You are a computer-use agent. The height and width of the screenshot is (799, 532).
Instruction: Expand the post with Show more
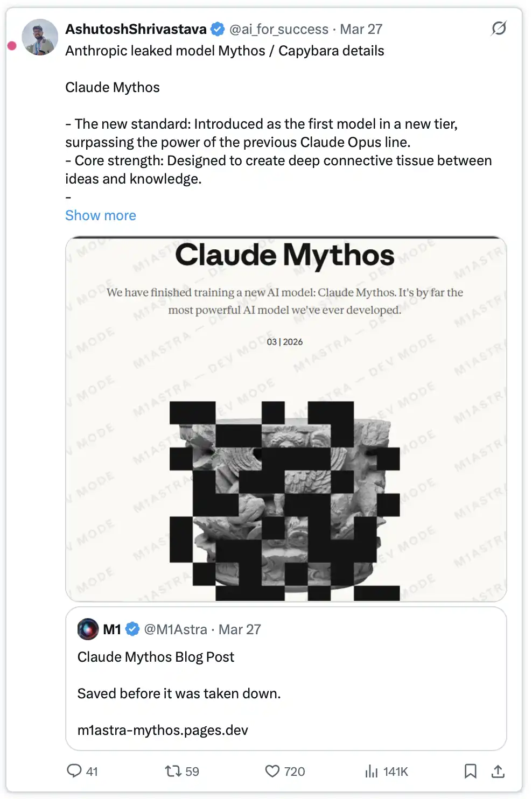(101, 215)
